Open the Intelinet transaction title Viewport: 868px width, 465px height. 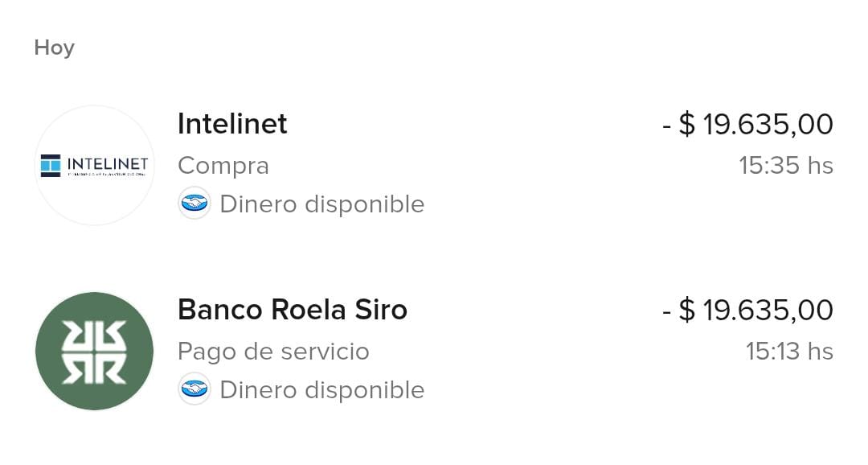point(232,124)
